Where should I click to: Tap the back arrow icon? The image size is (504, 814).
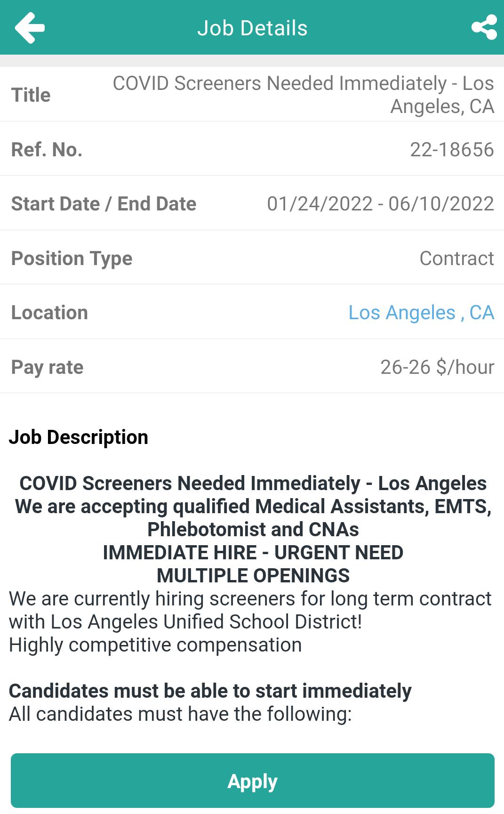(30, 28)
